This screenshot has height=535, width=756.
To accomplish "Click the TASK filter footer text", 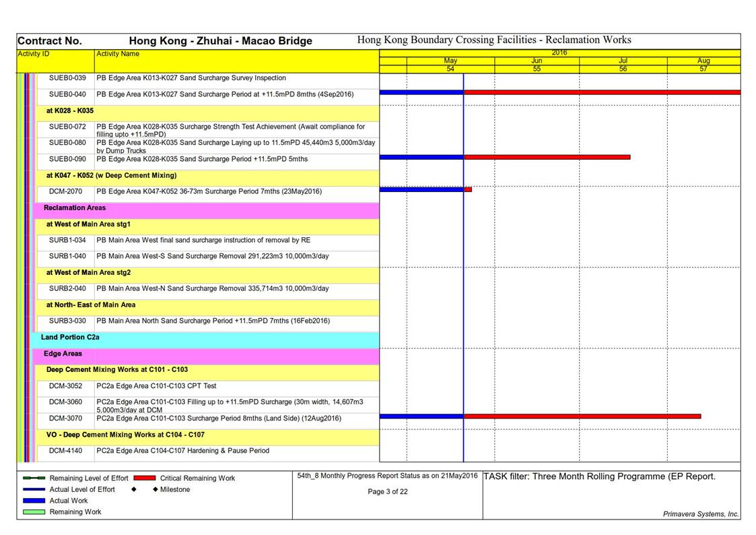I will coord(600,476).
